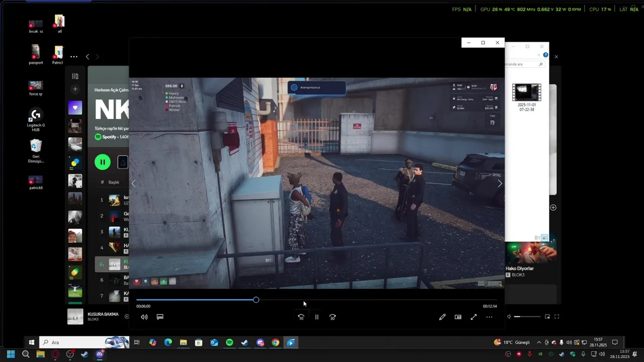Open Spotify miniplayer icon
The width and height of the screenshot is (644, 362).
point(547,317)
